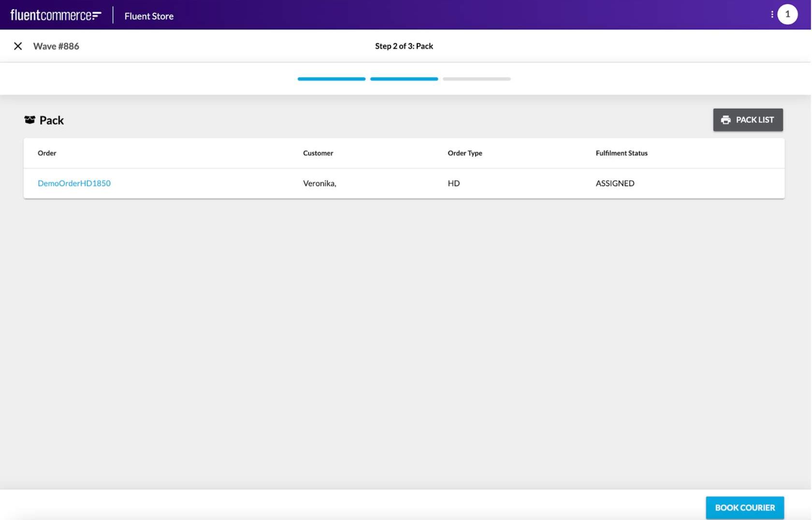
Task: Select the third grey progress step bar
Action: (x=477, y=79)
